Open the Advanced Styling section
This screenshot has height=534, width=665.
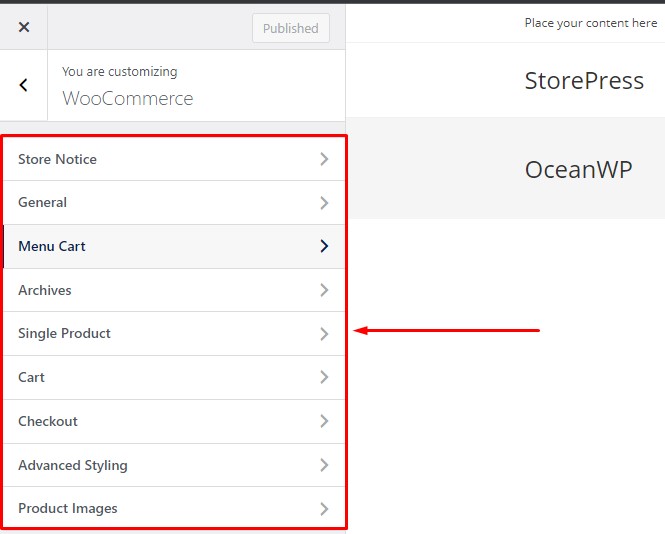coord(174,465)
